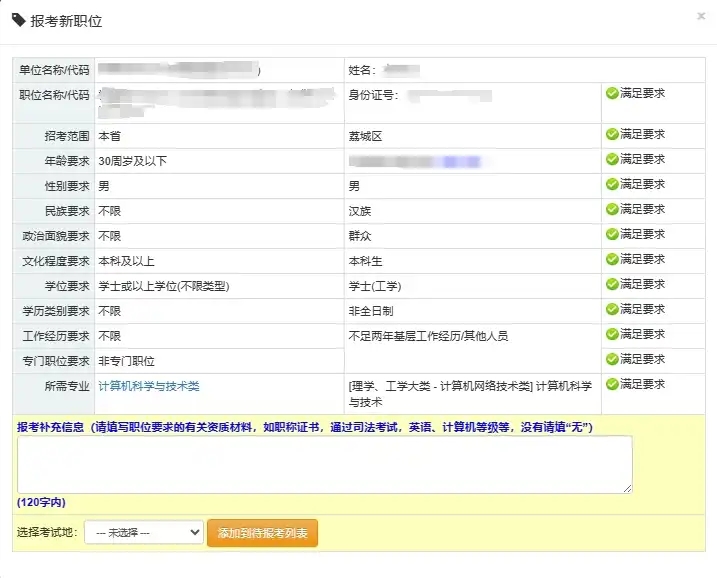
Task: Open the 计算机科学与技术类 major link
Action: [x=149, y=386]
